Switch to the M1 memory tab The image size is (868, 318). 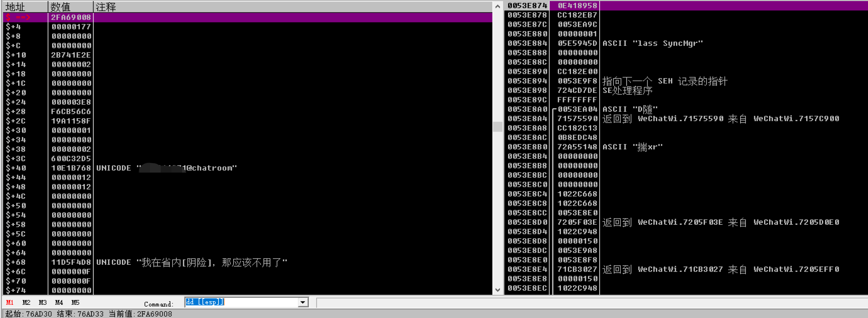10,303
